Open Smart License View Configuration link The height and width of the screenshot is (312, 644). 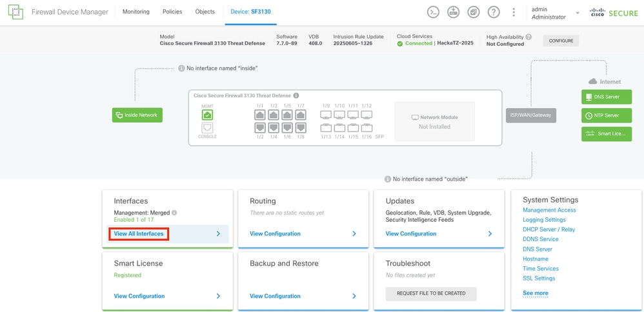(139, 296)
